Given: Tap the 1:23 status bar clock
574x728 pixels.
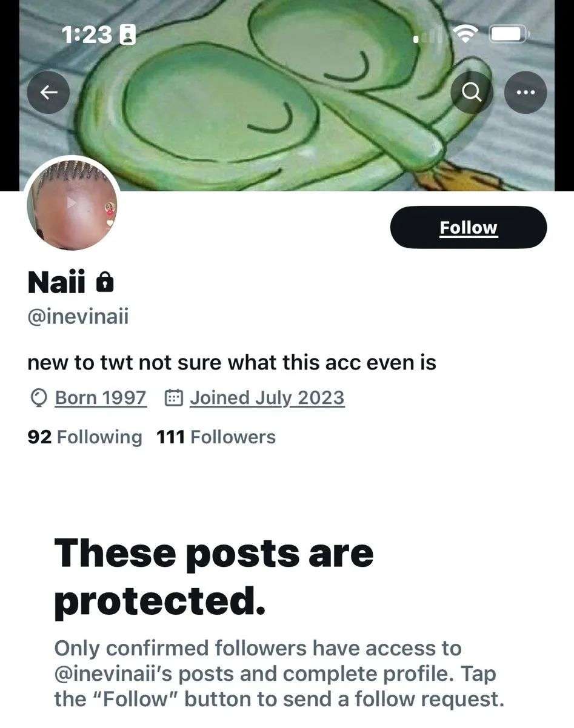Looking at the screenshot, I should (87, 36).
